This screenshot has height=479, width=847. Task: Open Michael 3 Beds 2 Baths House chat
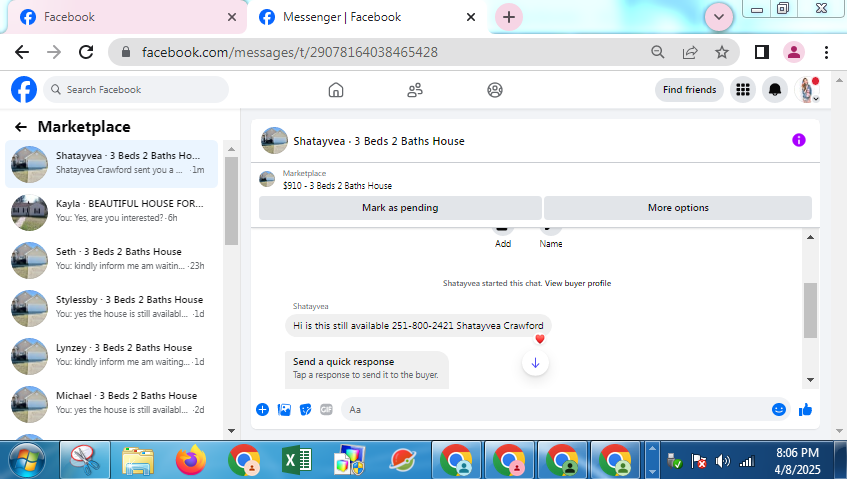click(x=112, y=404)
